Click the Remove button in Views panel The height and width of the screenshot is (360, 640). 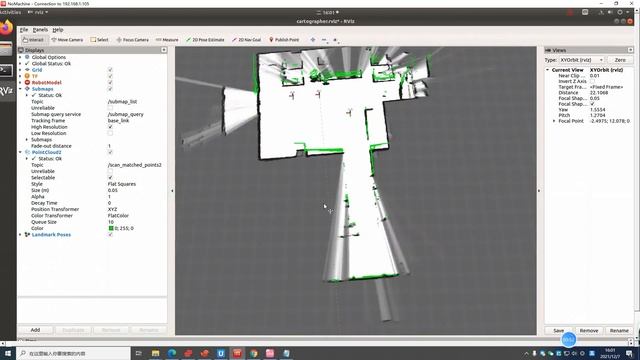tap(589, 331)
